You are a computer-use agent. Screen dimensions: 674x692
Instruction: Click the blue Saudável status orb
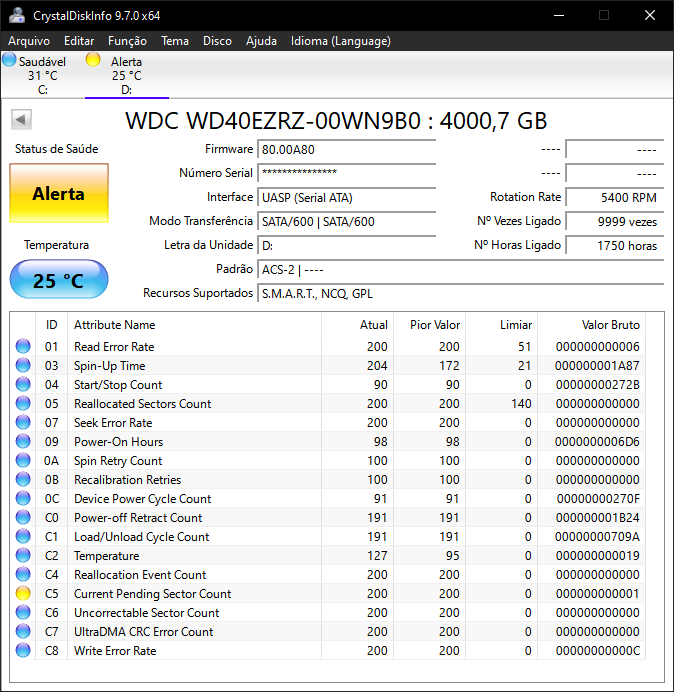(x=9, y=60)
